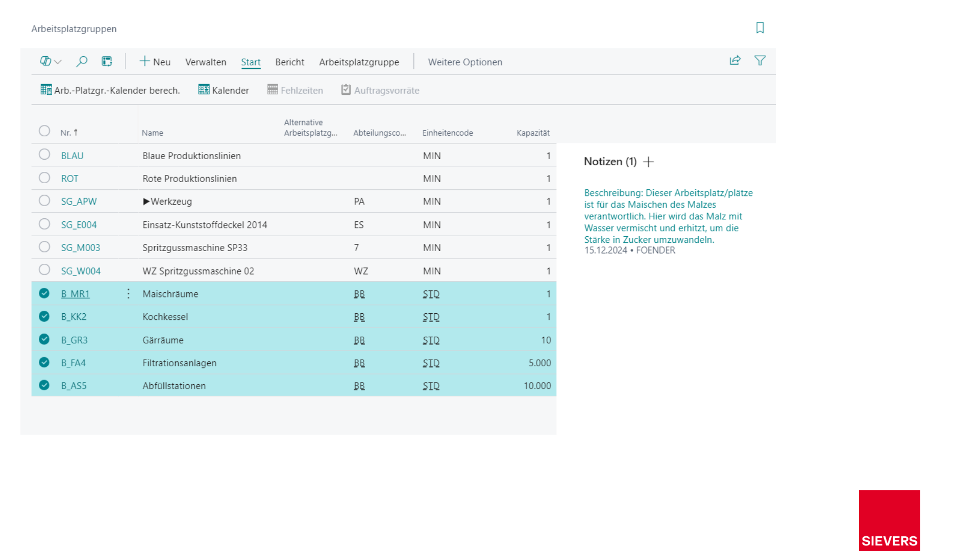This screenshot has height=551, width=980.
Task: Select the SG_E004 row checkbox
Action: (44, 224)
